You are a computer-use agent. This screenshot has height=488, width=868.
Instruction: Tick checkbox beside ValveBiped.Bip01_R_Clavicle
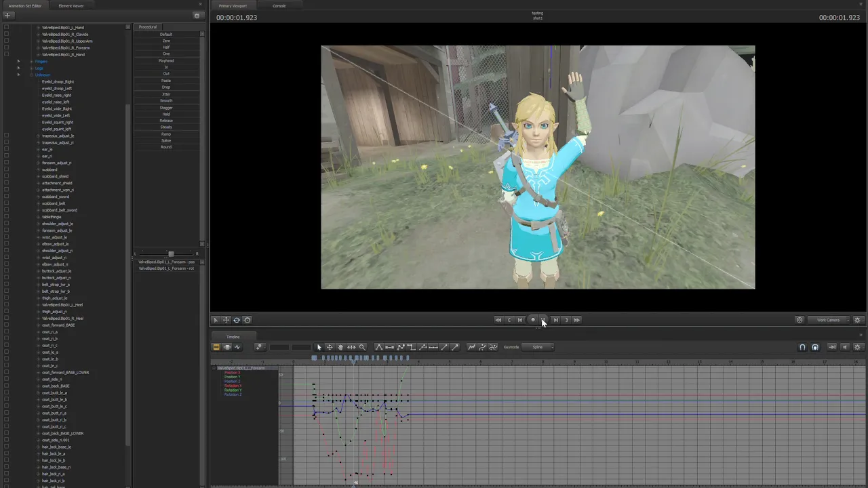7,35
